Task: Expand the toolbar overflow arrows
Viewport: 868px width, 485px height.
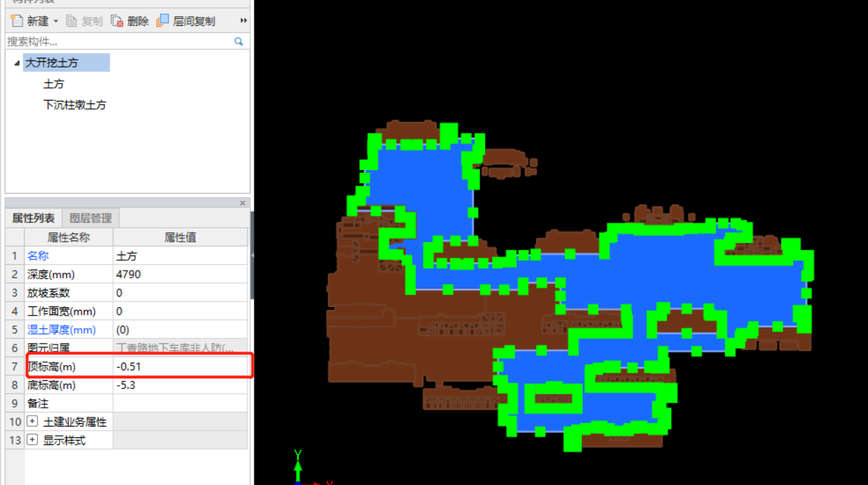Action: [x=244, y=21]
